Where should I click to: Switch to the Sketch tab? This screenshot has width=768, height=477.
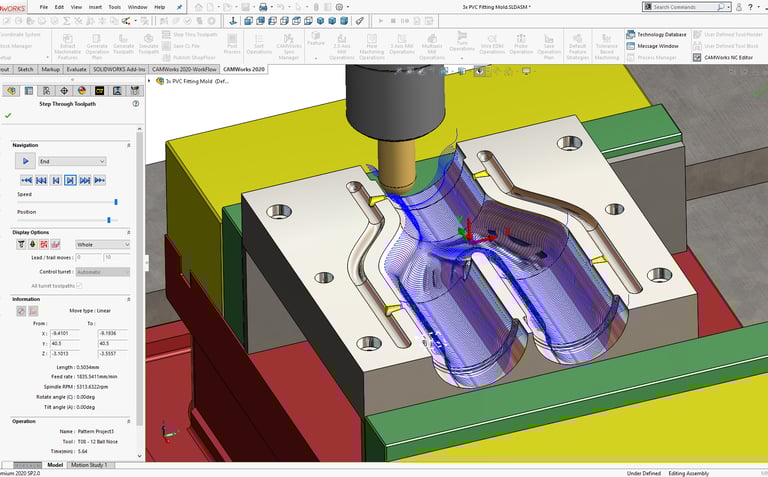pyautogui.click(x=25, y=70)
